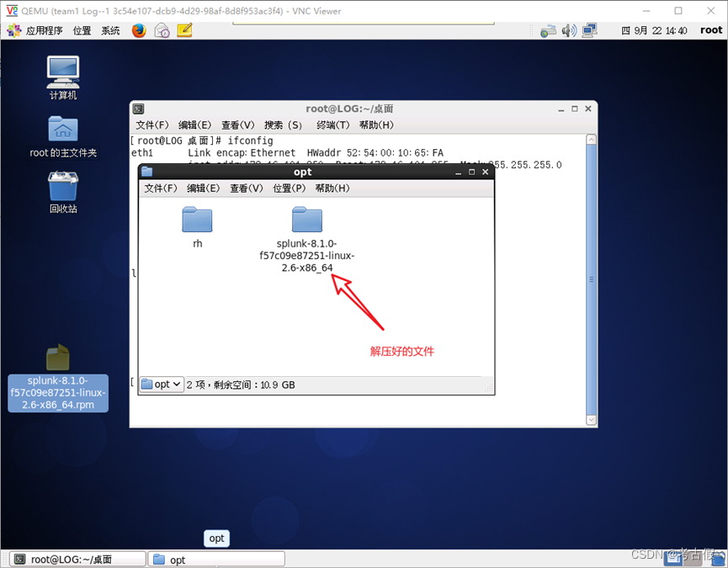Click the volume control icon in system tray

[568, 29]
